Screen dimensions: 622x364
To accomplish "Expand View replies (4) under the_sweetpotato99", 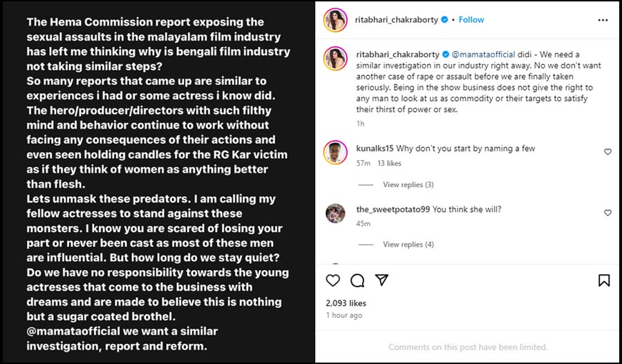I will (408, 245).
